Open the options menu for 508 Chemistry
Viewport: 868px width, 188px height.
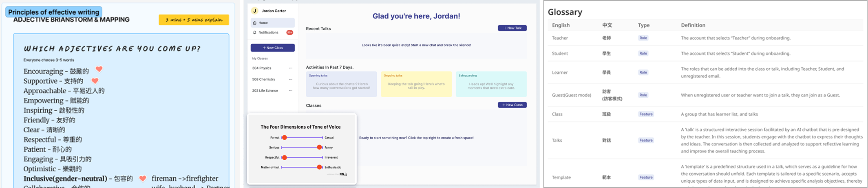click(291, 79)
